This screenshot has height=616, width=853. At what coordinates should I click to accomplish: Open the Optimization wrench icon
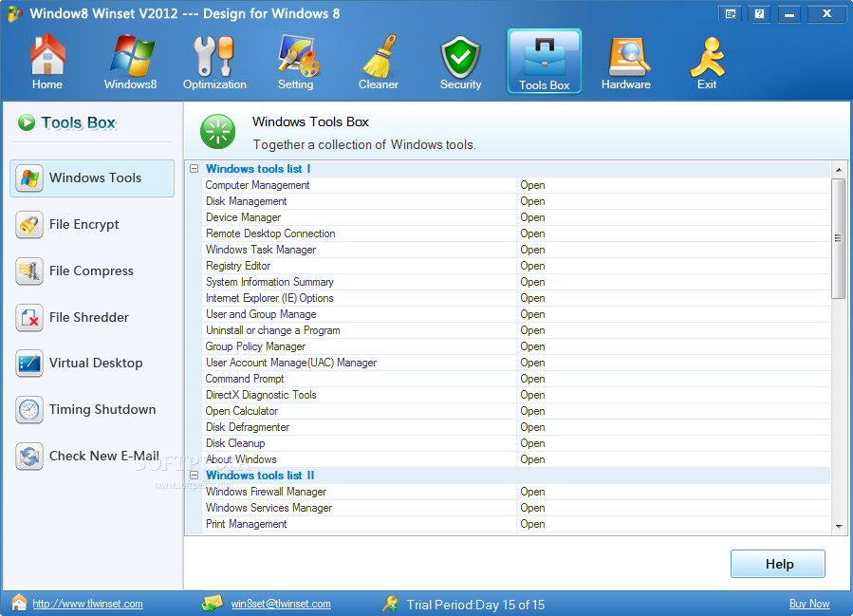(x=213, y=55)
